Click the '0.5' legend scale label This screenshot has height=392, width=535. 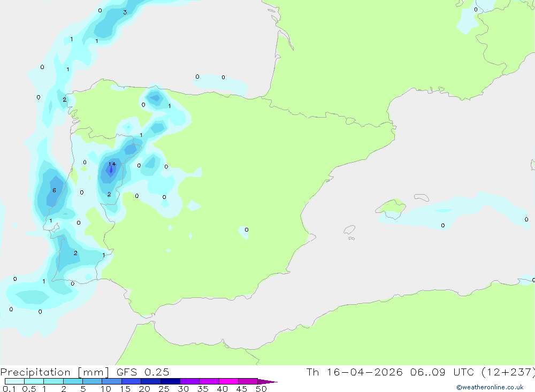pos(29,389)
